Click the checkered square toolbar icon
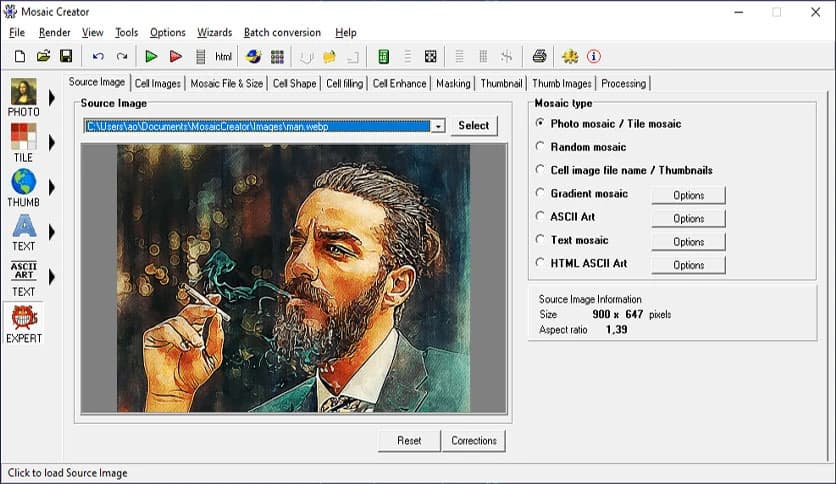The image size is (836, 484). coord(431,56)
